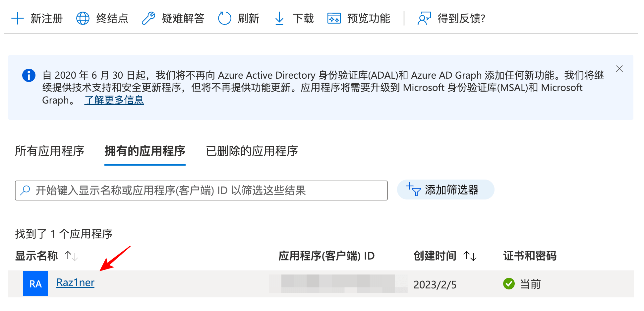This screenshot has height=311, width=644.
Task: Open the Raz1ner application link
Action: point(75,282)
